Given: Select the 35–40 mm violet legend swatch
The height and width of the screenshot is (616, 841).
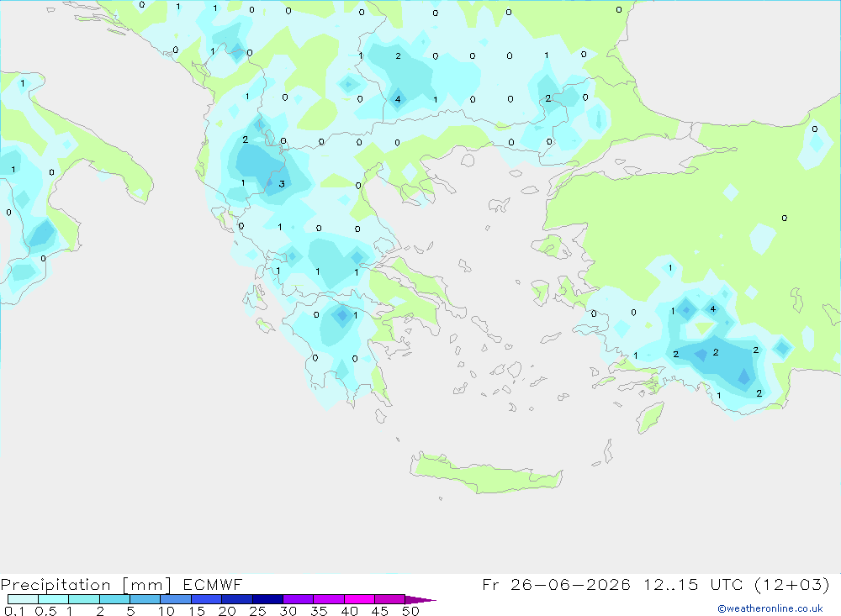Looking at the screenshot, I should tap(328, 599).
